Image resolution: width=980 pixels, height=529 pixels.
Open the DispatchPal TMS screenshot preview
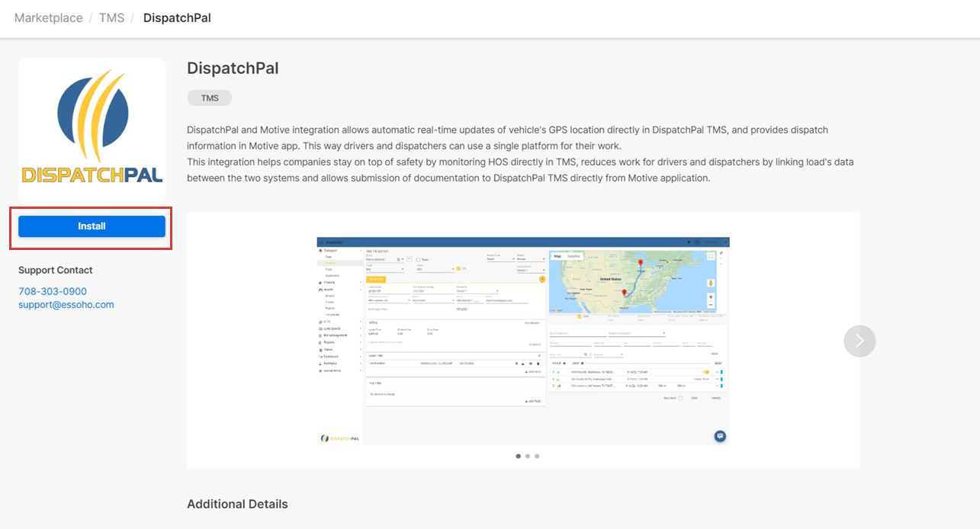click(523, 341)
